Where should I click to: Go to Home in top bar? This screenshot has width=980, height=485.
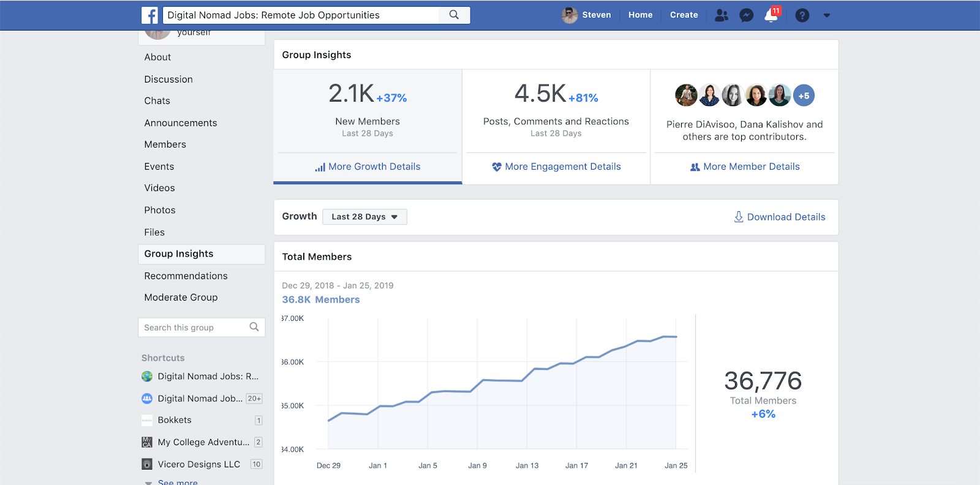[x=640, y=15]
